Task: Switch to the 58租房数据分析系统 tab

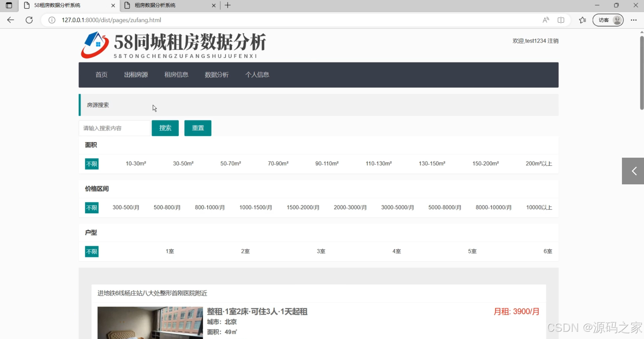Action: click(x=70, y=5)
